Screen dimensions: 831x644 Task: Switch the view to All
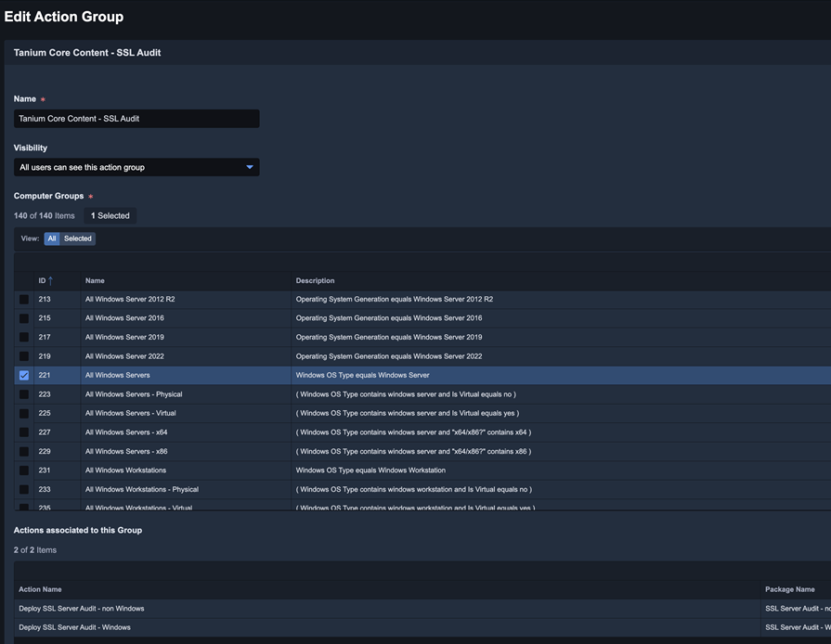coord(52,238)
